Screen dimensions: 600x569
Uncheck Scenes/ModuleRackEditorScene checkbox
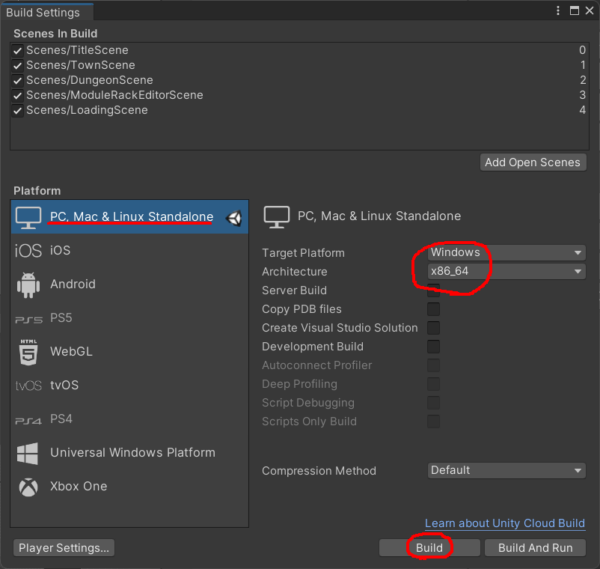[x=17, y=95]
